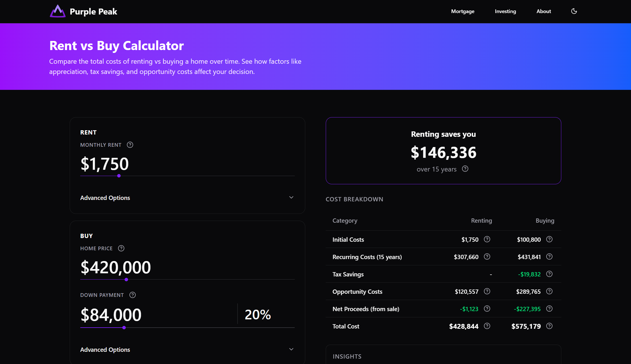
Task: Click the 20% down payment percentage
Action: coord(258,314)
